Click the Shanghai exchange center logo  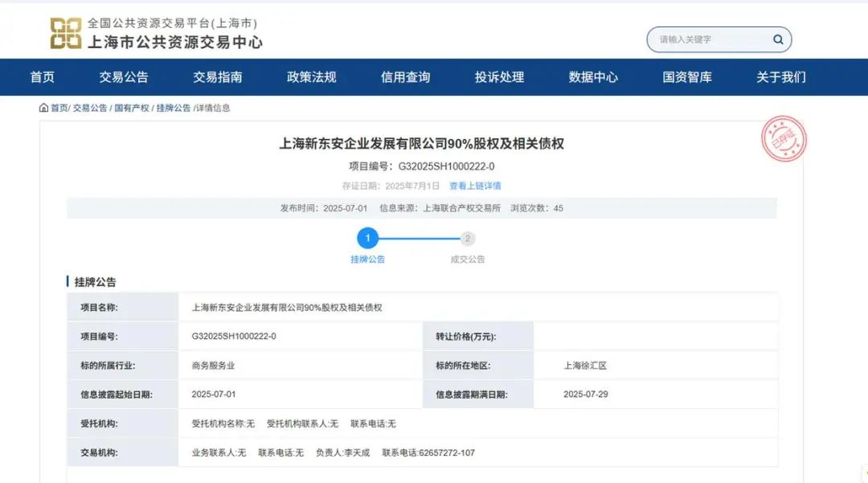tap(66, 33)
